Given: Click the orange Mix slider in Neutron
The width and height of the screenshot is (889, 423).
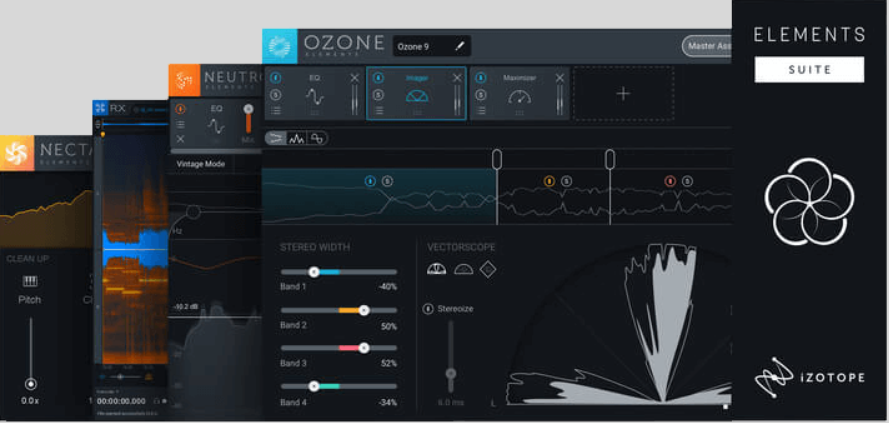Looking at the screenshot, I should (248, 118).
